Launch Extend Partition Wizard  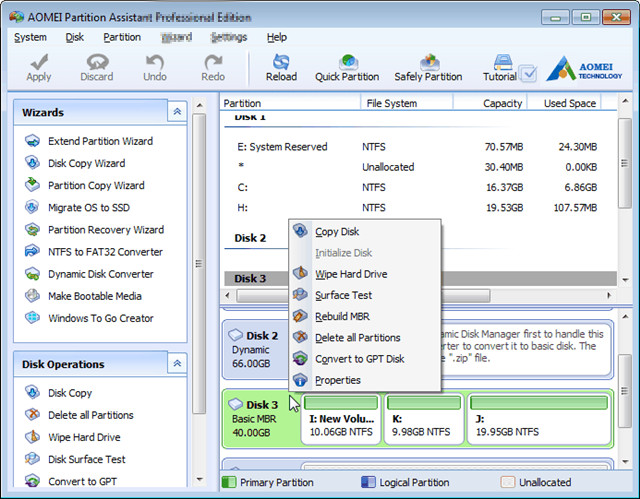[x=89, y=141]
